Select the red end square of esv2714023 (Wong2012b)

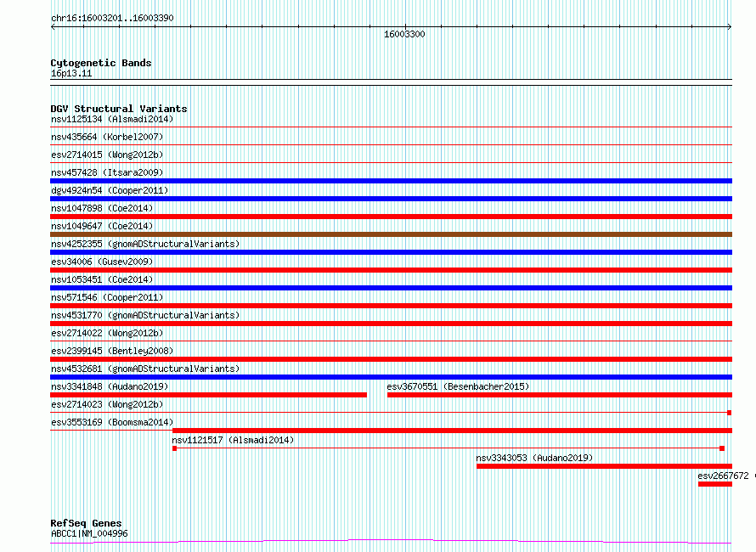(x=730, y=413)
